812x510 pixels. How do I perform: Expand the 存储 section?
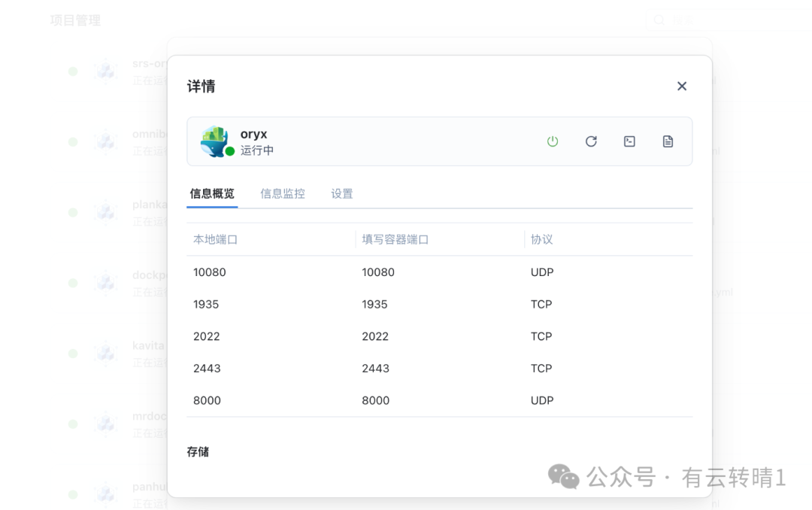coord(198,451)
